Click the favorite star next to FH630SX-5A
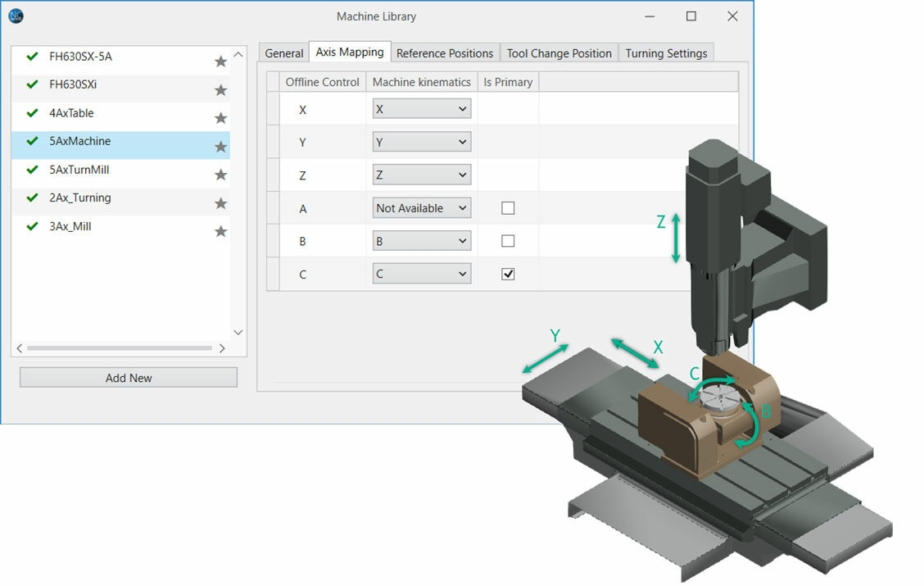Viewport: 924px width, 586px height. click(220, 61)
